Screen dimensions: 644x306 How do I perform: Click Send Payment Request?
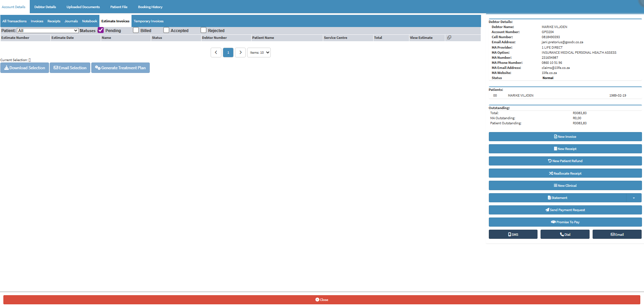pos(565,210)
